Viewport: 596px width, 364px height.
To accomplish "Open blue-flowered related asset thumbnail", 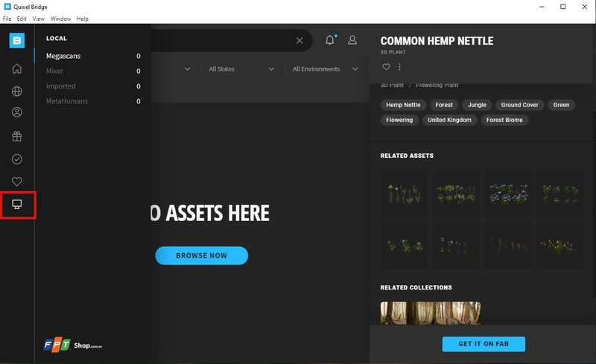I will [x=508, y=194].
